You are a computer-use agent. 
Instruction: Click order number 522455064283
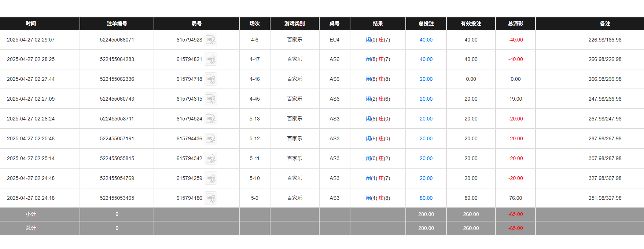point(117,59)
